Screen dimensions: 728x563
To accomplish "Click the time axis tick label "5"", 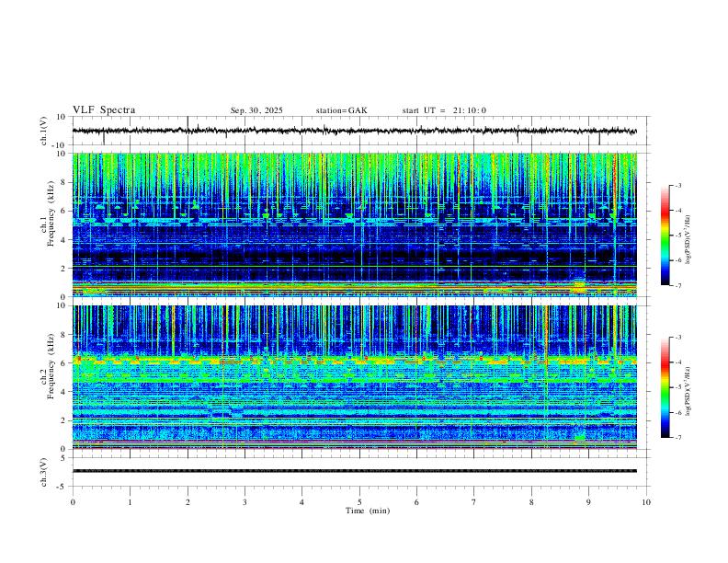I will [x=359, y=502].
